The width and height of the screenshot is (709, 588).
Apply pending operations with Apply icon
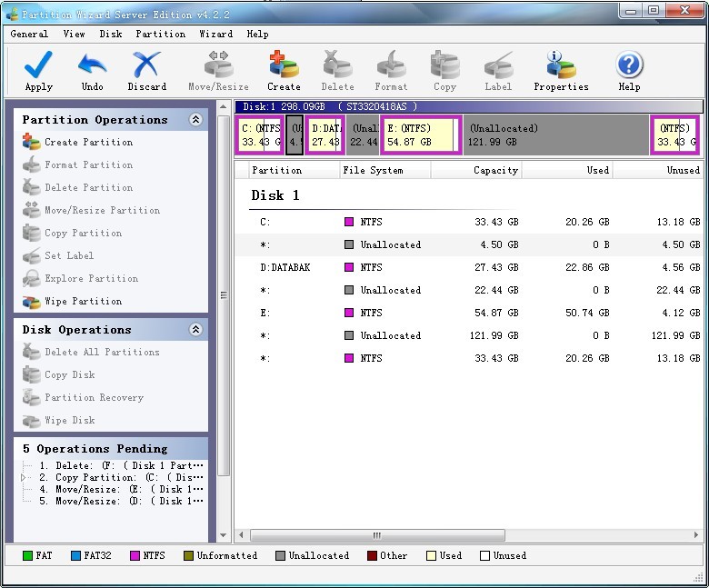[38, 65]
